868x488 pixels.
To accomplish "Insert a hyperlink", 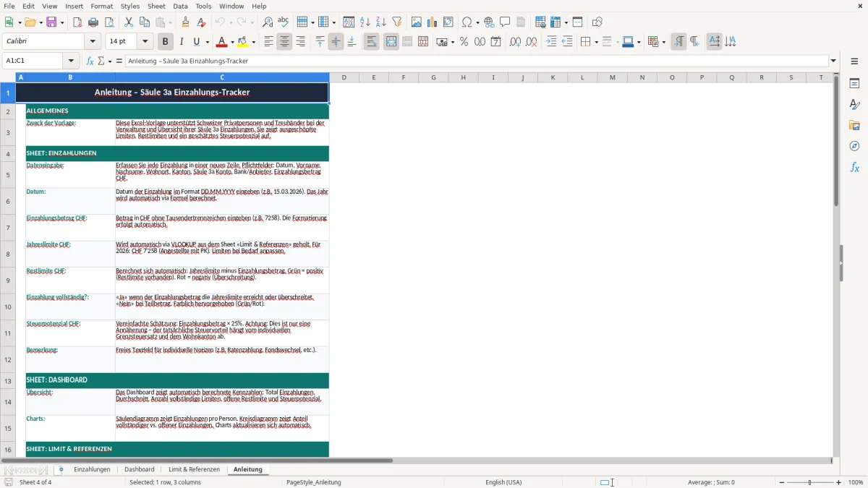I will pyautogui.click(x=489, y=22).
